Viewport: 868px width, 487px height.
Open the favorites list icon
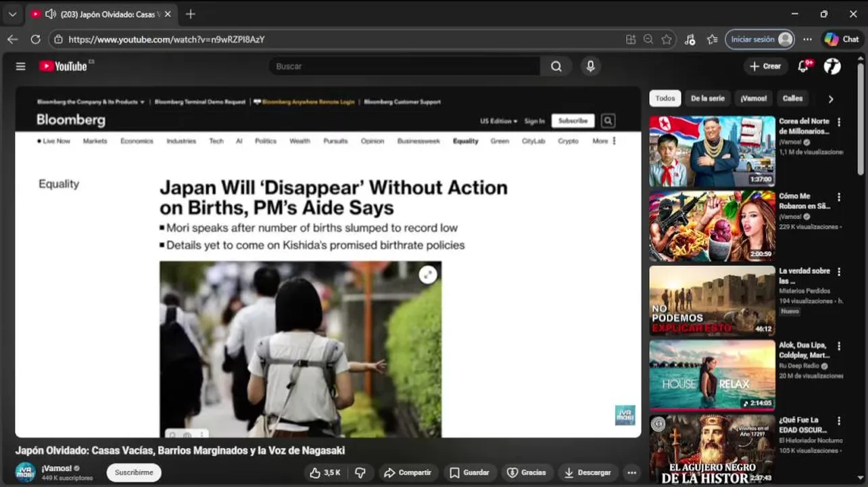coord(712,39)
